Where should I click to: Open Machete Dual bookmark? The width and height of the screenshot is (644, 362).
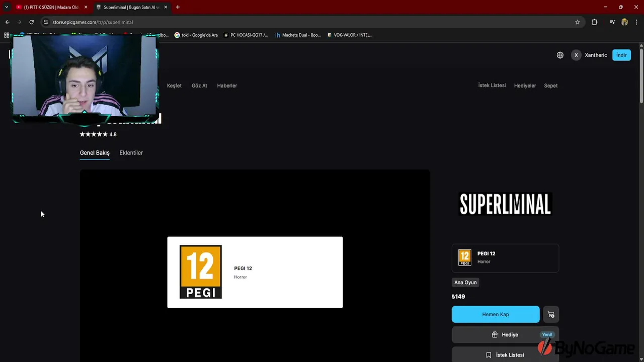click(298, 35)
